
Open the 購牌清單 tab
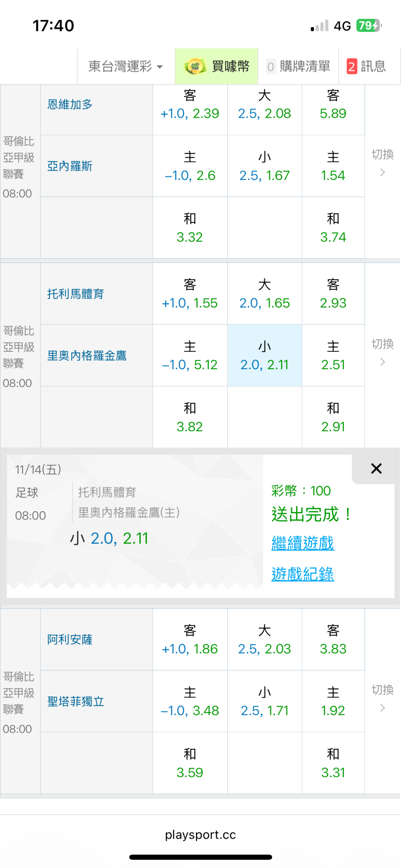(x=298, y=67)
